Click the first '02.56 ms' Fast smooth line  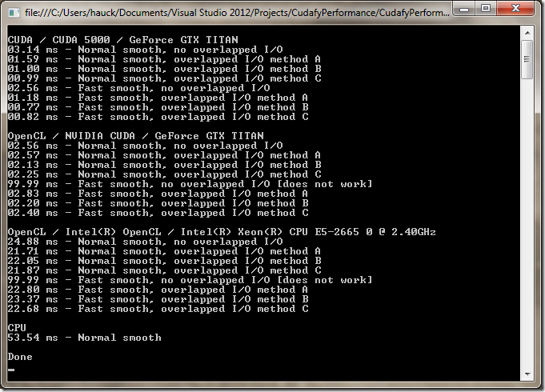pos(139,88)
